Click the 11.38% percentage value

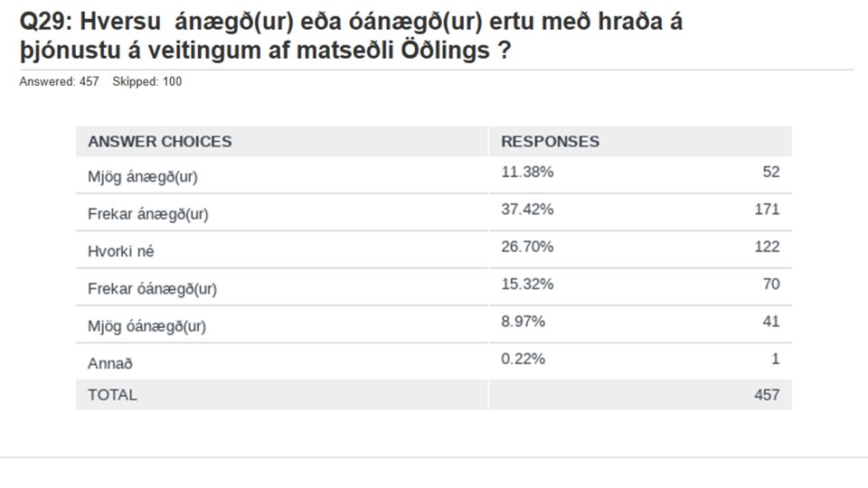[x=527, y=172]
